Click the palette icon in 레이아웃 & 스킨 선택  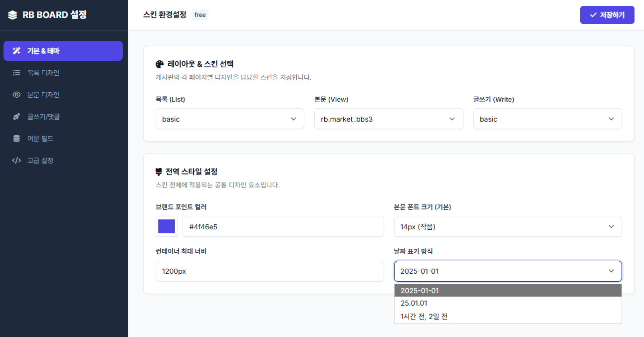pyautogui.click(x=160, y=64)
